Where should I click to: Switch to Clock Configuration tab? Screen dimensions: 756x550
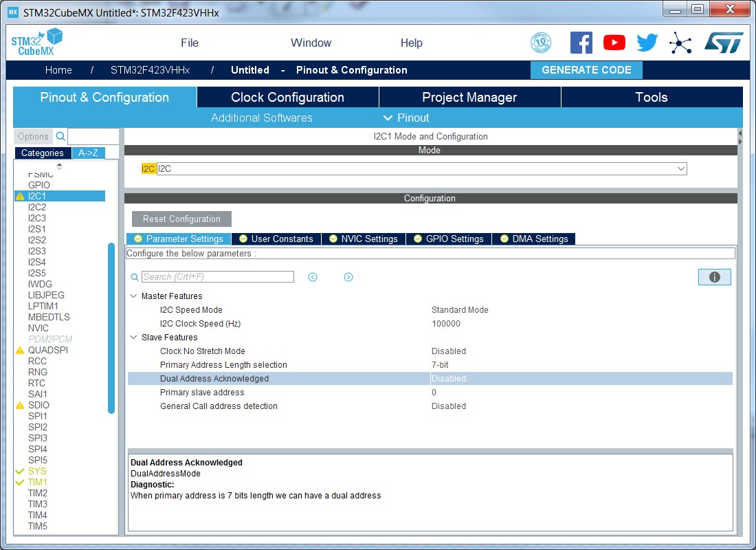pos(288,97)
